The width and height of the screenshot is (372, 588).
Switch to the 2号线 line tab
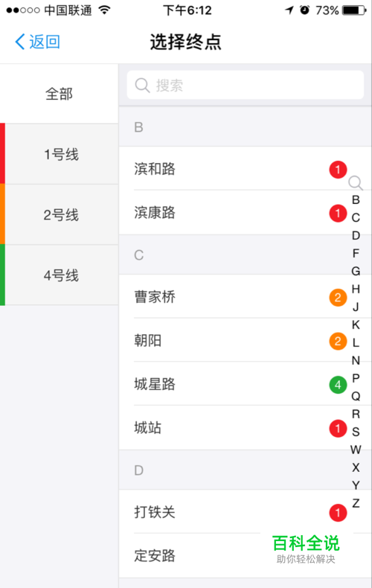[60, 214]
